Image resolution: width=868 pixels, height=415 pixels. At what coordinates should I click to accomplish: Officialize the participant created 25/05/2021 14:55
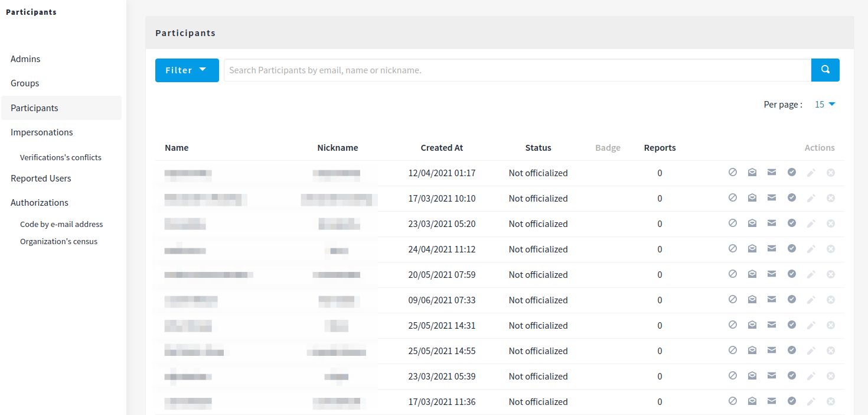pos(792,351)
